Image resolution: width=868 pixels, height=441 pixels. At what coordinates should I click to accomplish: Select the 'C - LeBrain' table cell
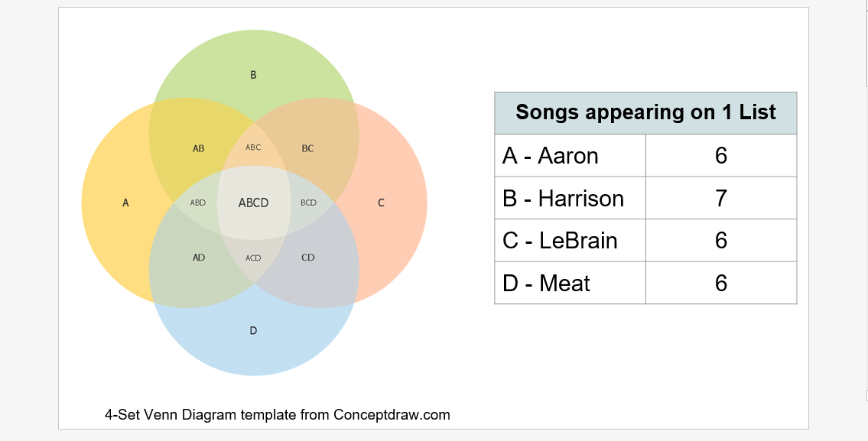[570, 241]
